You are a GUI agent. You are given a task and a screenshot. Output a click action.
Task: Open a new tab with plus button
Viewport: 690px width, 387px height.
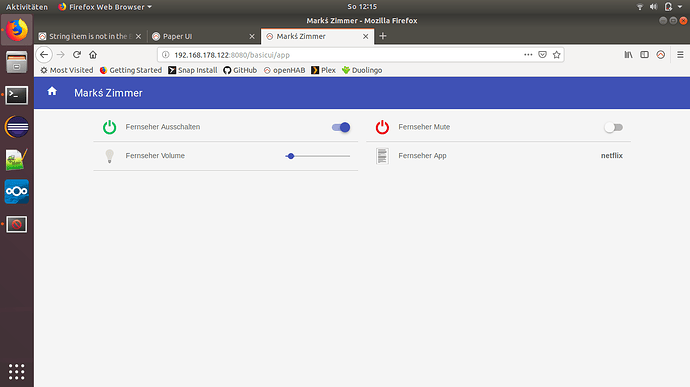[383, 36]
